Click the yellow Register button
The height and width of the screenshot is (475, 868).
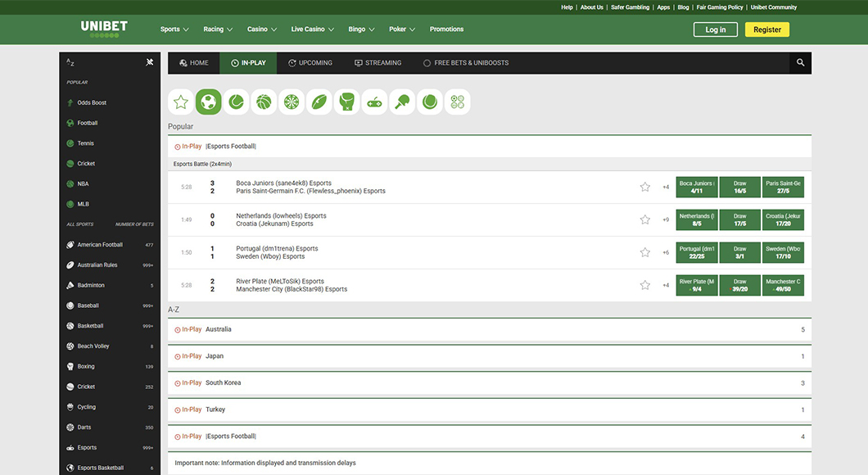pos(767,29)
